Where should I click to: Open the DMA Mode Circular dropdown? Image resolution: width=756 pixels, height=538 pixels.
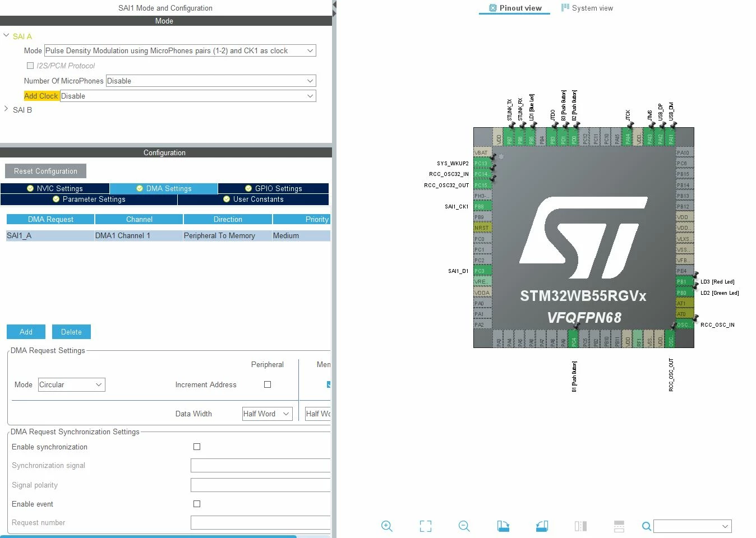pyautogui.click(x=71, y=384)
